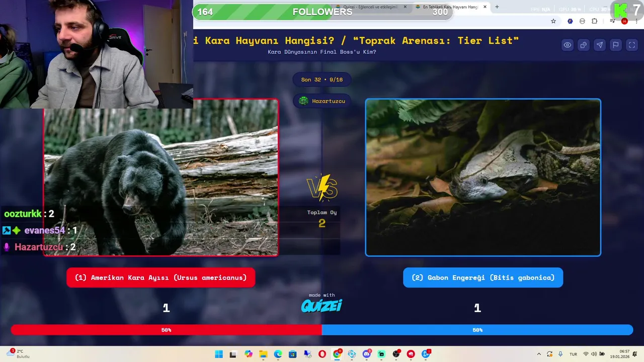
Task: Open Microsoft Edge from the taskbar
Action: point(278,354)
